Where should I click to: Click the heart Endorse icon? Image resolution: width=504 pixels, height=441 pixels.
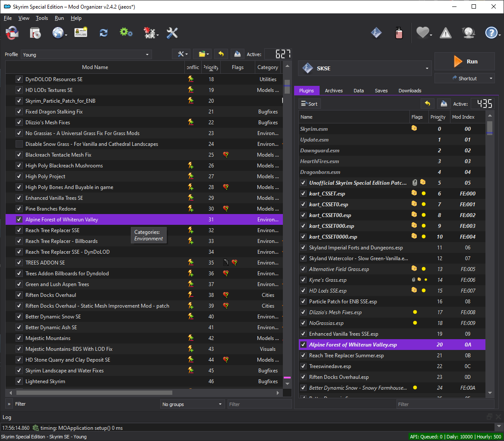(422, 32)
